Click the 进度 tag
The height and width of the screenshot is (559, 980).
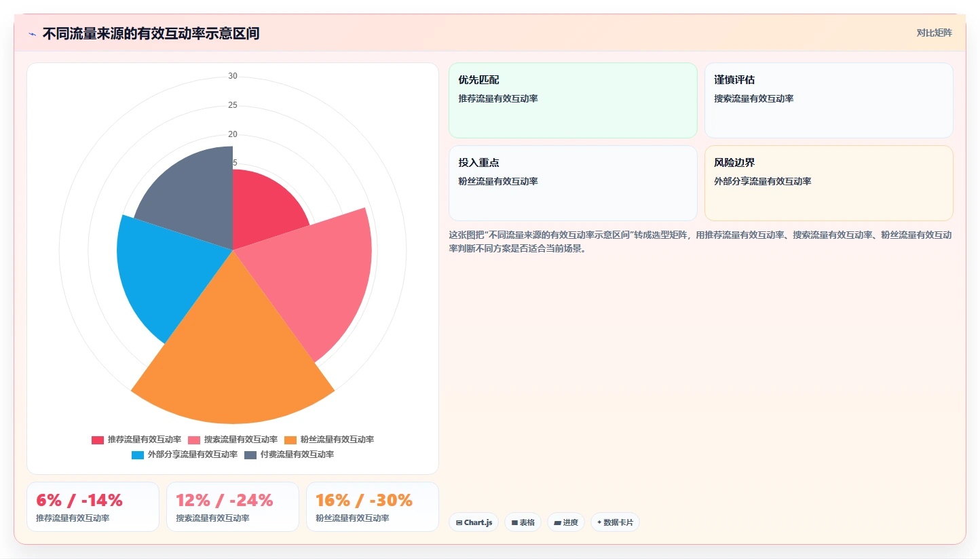(566, 522)
